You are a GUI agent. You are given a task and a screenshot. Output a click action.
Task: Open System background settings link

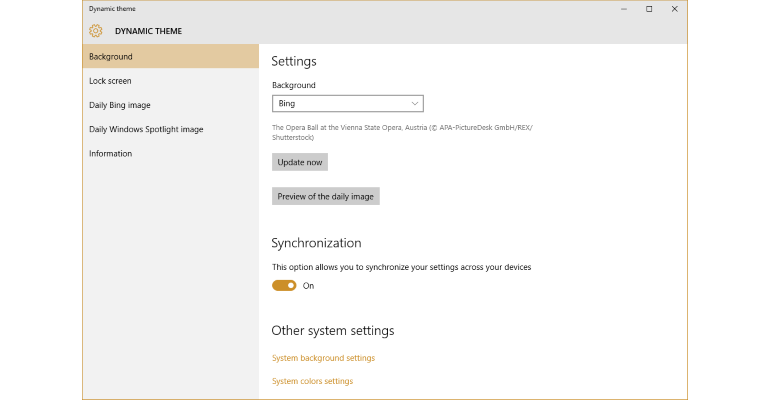(323, 358)
